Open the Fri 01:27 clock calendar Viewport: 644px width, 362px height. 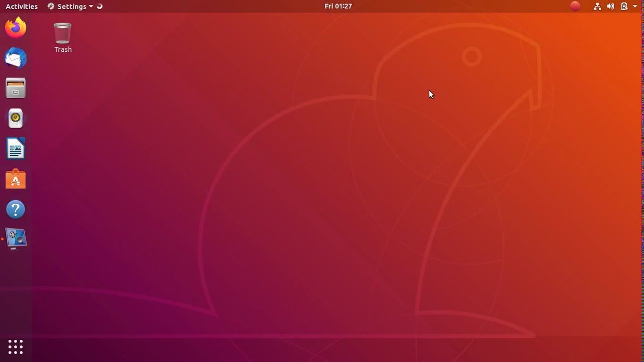point(338,6)
